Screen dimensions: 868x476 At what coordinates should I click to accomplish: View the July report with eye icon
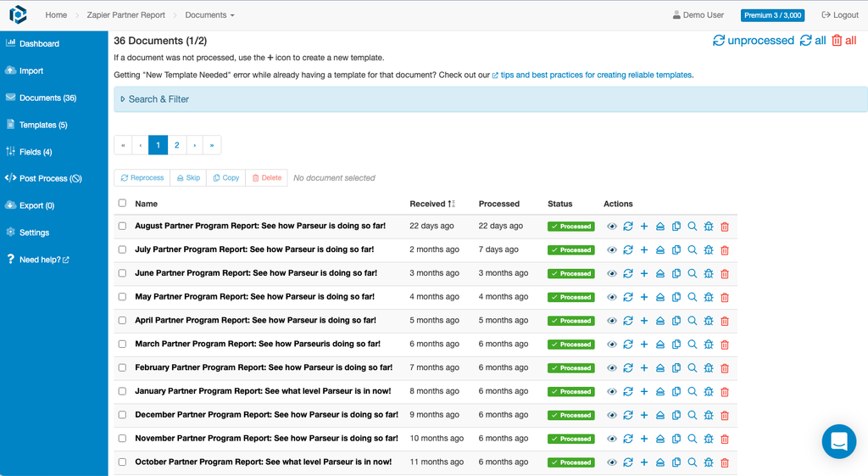(612, 250)
